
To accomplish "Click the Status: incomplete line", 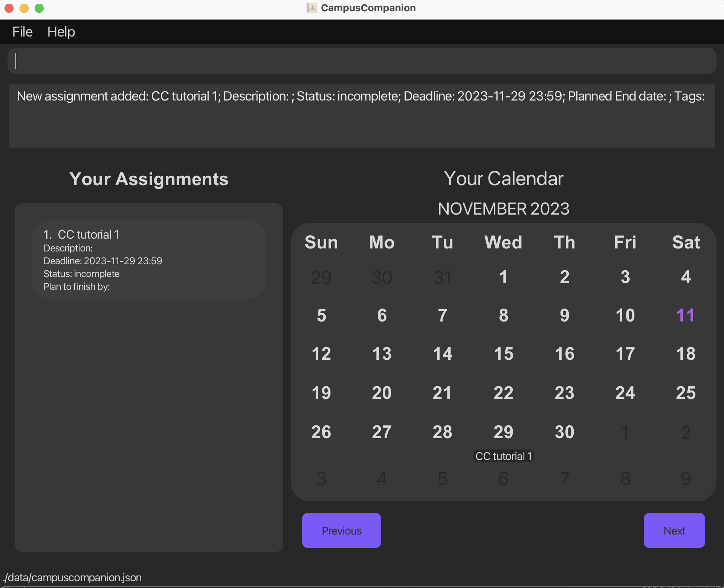I will coord(81,274).
